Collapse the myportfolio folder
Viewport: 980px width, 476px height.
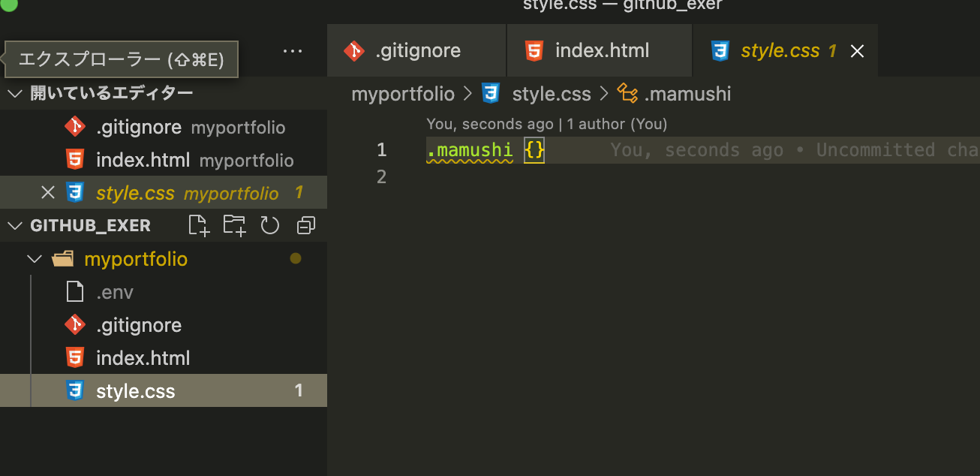tap(35, 258)
